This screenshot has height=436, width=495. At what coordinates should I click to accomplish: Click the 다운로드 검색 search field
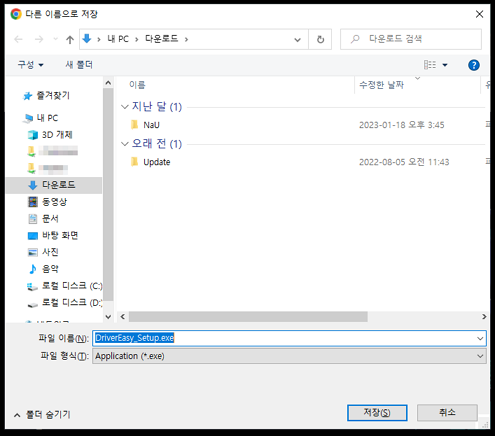point(411,39)
